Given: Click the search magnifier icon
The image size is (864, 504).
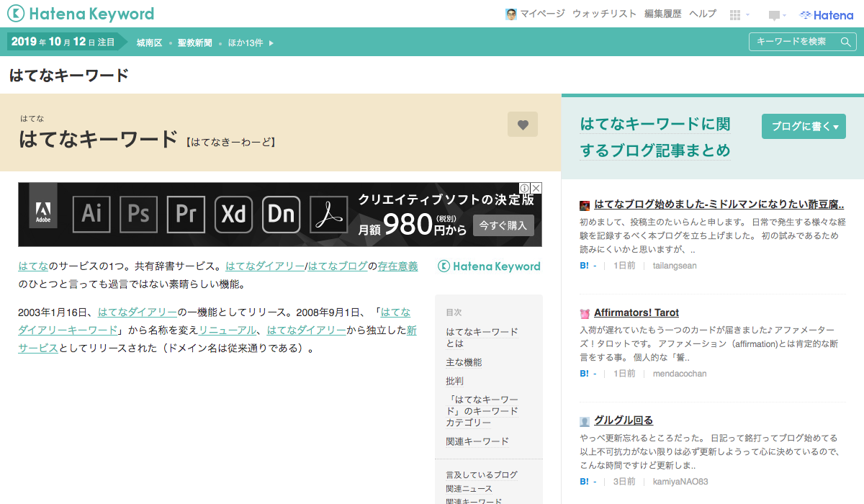Looking at the screenshot, I should click(x=846, y=42).
